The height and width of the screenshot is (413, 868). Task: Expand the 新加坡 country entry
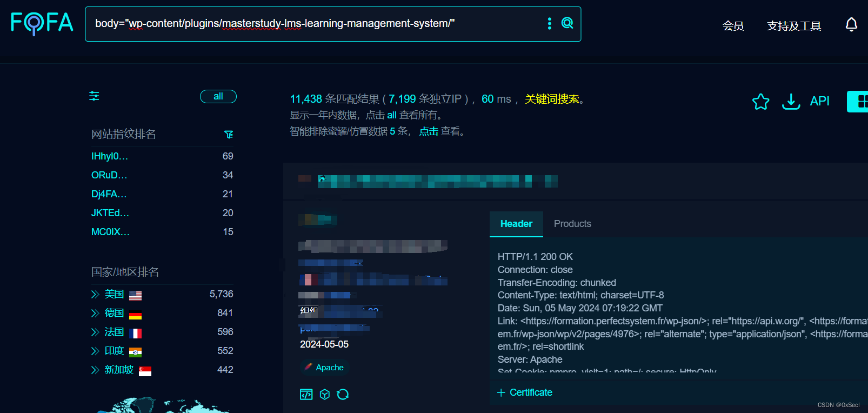(x=95, y=370)
